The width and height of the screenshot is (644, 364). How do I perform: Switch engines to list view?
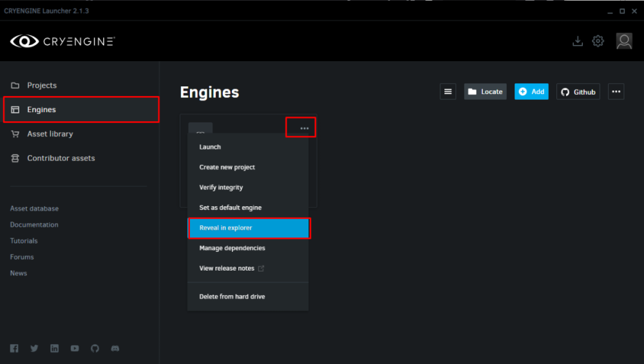coord(448,91)
